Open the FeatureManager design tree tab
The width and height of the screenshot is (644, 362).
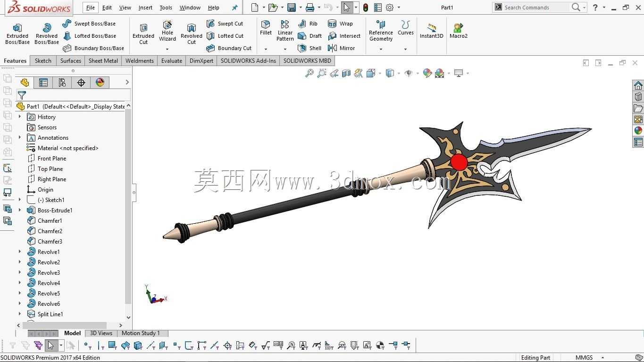25,83
